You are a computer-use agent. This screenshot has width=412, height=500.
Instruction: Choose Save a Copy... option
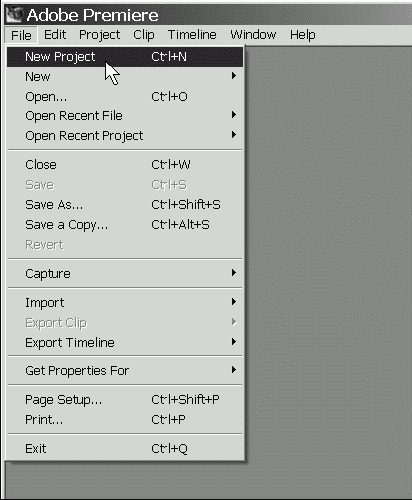(125, 225)
